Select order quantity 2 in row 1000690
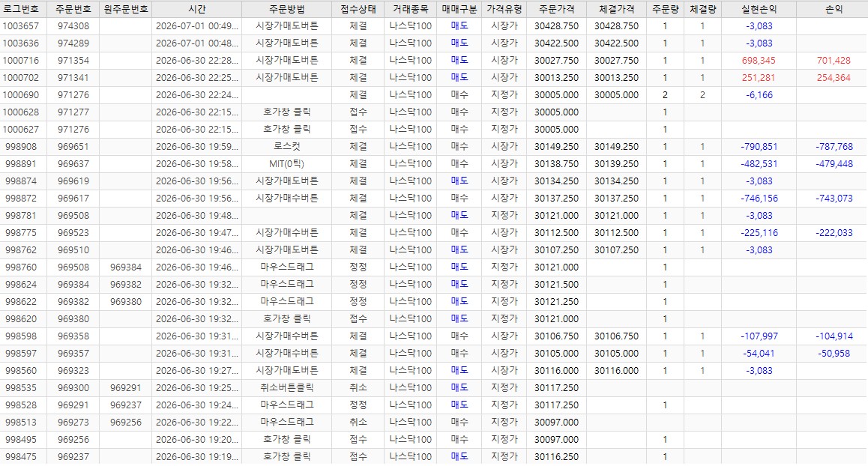Image resolution: width=868 pixels, height=466 pixels. 665,94
